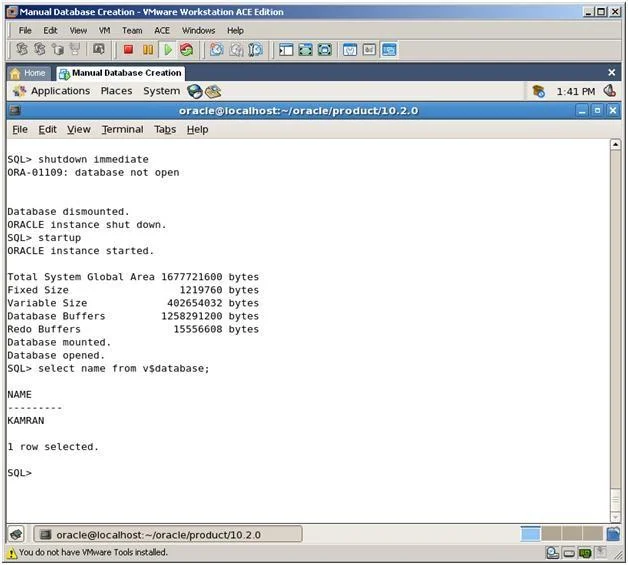Switch to the fourth workspace

point(593,534)
